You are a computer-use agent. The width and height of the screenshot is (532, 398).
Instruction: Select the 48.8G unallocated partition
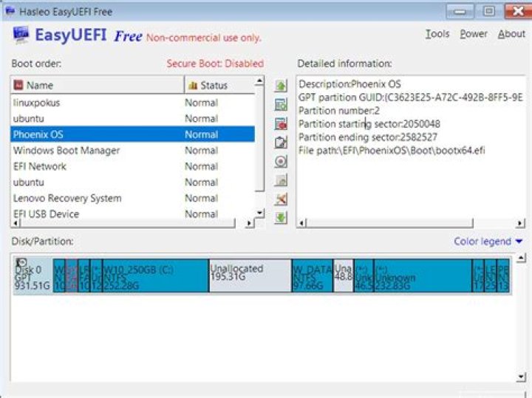tap(344, 275)
